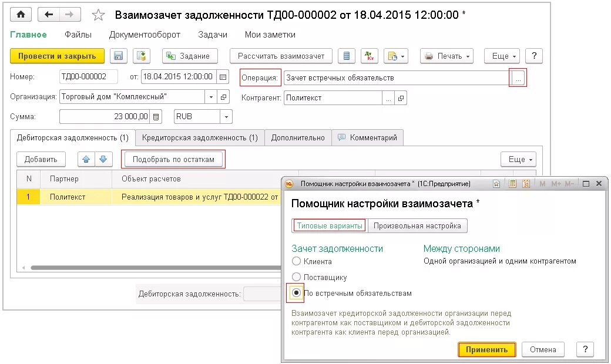The width and height of the screenshot is (611, 364).
Task: Select Типовые варианты tab in the helper dialog
Action: point(330,226)
